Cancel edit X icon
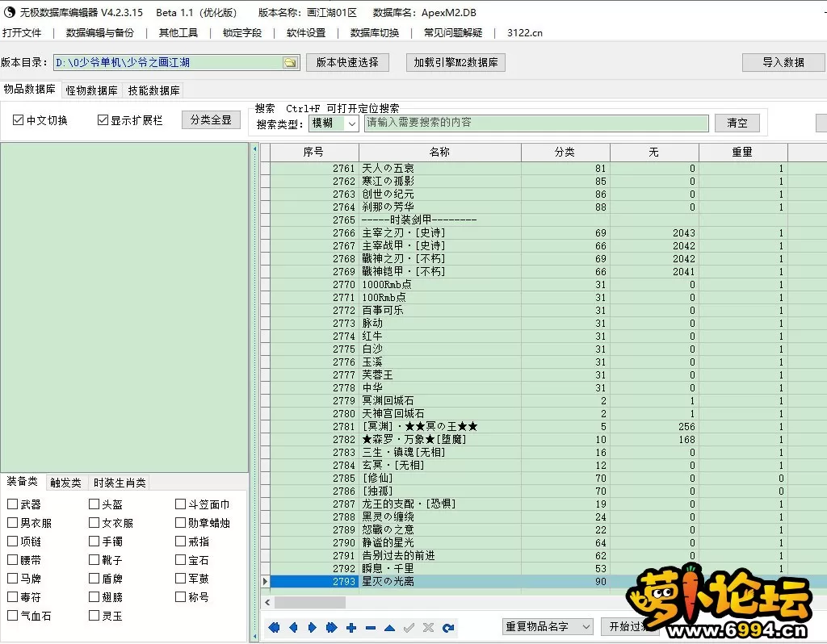This screenshot has height=644, width=827. coord(428,628)
